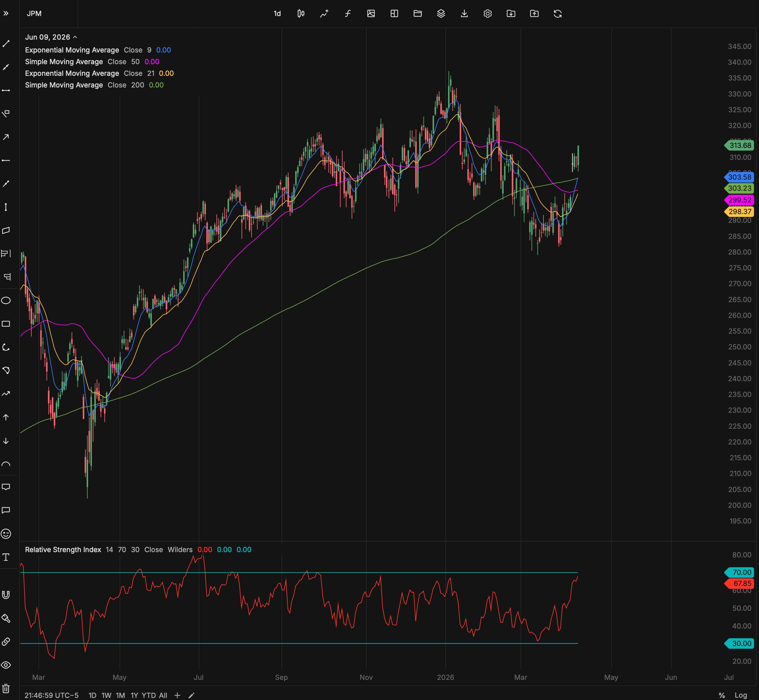Open the candlestick chart type selector
The height and width of the screenshot is (700, 759).
tap(300, 14)
